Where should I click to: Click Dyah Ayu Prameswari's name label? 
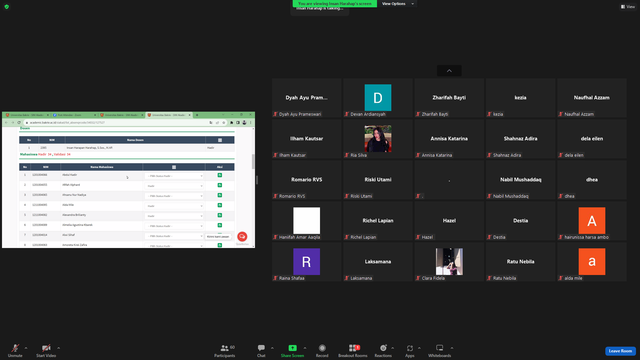300,114
